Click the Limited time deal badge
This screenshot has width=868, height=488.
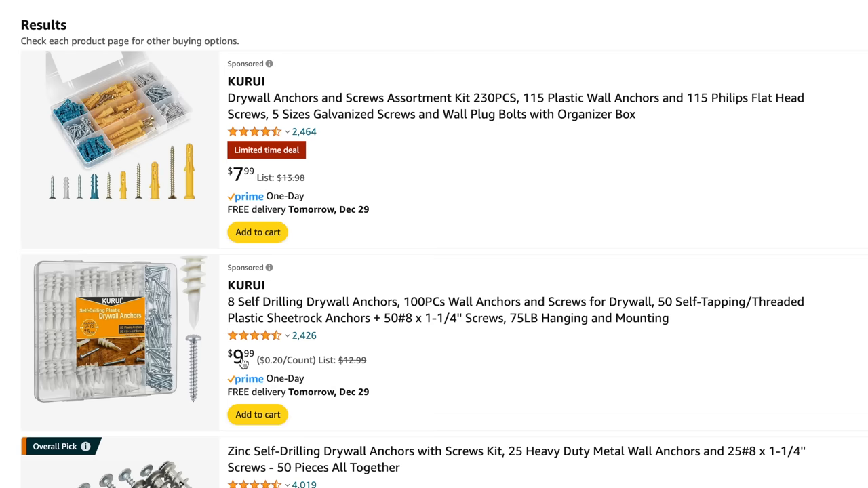[266, 150]
